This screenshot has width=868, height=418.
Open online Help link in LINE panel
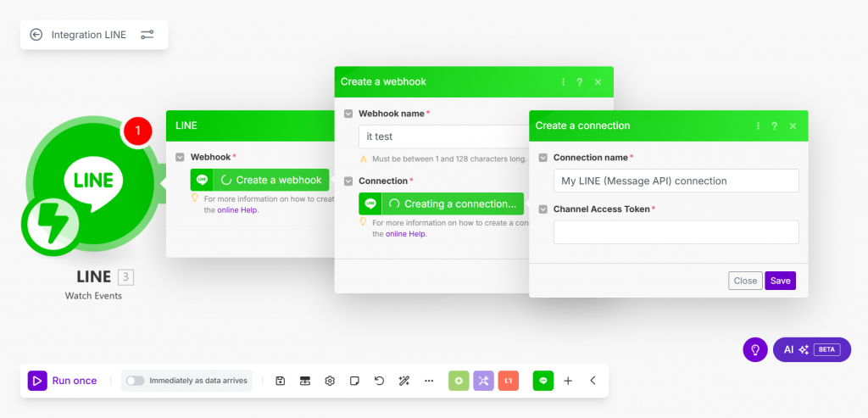(237, 209)
